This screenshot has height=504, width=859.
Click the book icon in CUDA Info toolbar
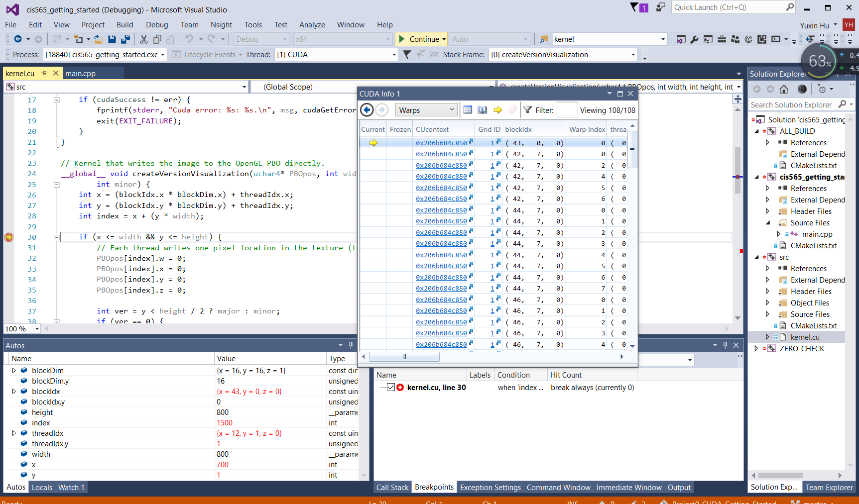pos(482,110)
